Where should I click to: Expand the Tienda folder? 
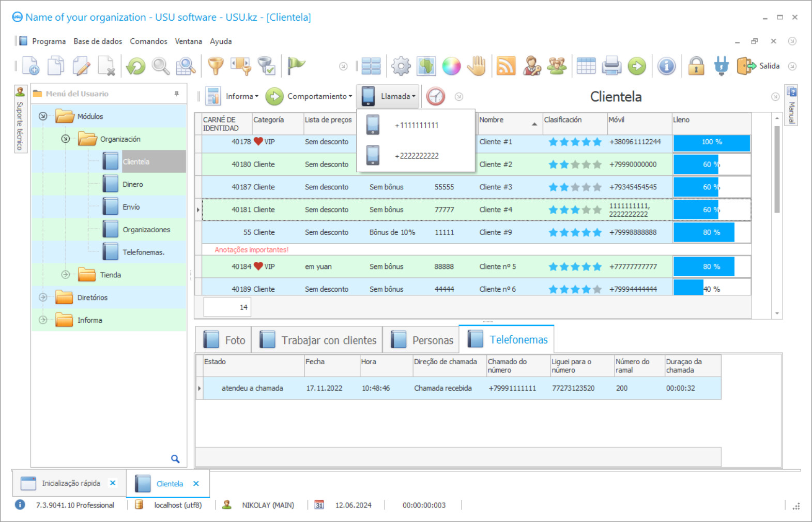tap(66, 275)
